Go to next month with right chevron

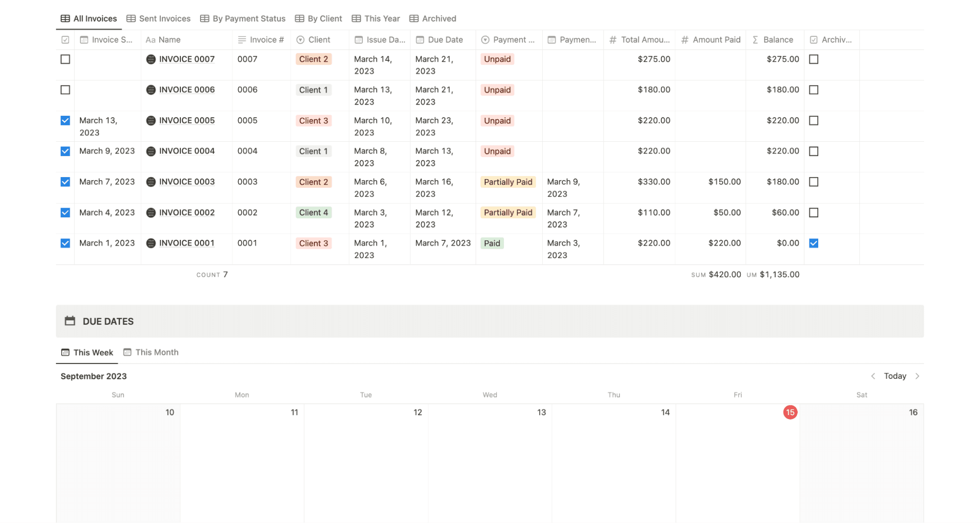pyautogui.click(x=918, y=376)
